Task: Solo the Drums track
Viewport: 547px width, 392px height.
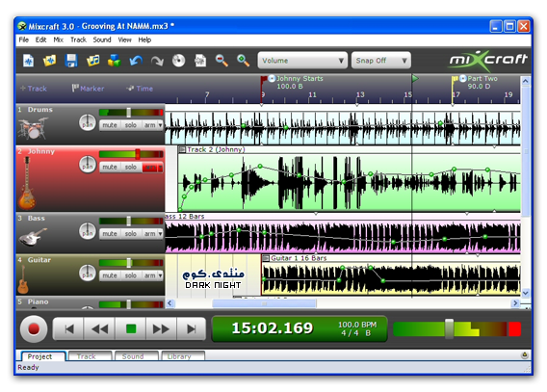Action: 131,125
